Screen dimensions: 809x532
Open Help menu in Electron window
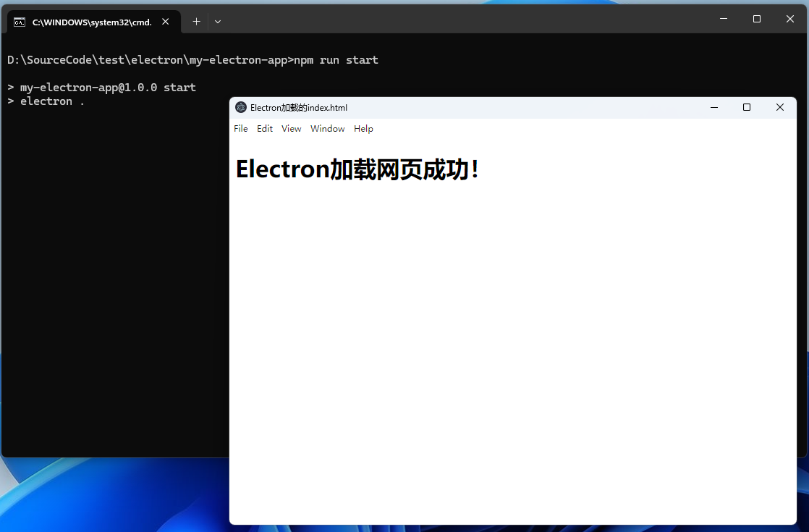[x=363, y=129]
